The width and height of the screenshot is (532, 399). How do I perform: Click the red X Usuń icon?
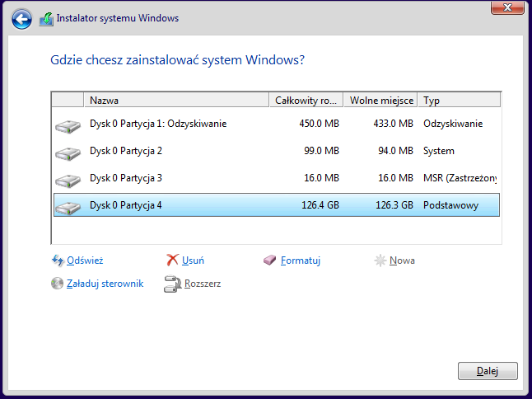click(172, 261)
